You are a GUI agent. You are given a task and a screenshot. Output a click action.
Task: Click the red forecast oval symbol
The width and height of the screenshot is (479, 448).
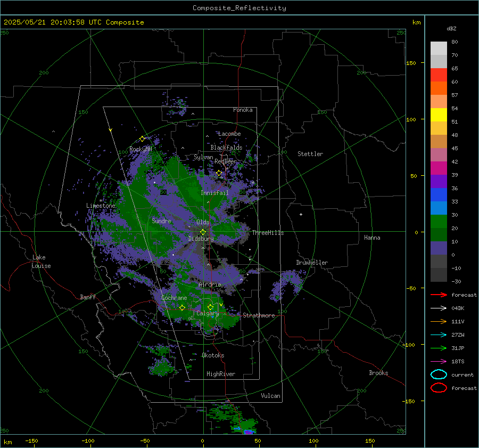click(x=439, y=388)
